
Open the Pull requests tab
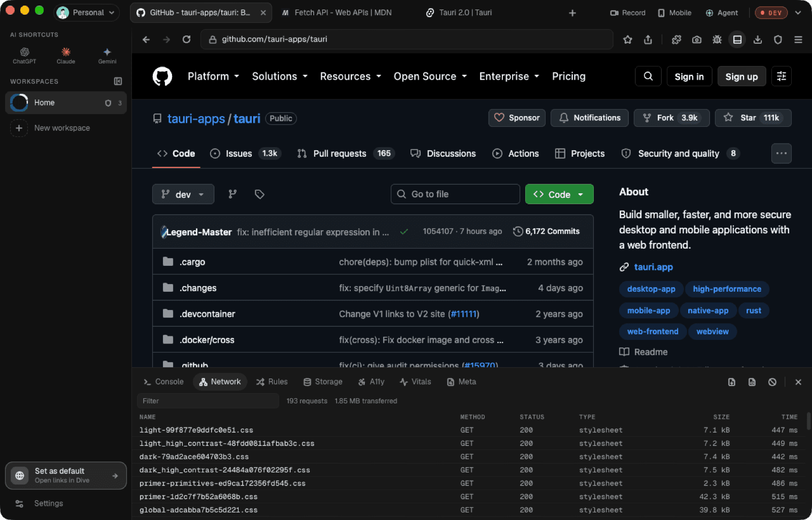pyautogui.click(x=346, y=153)
